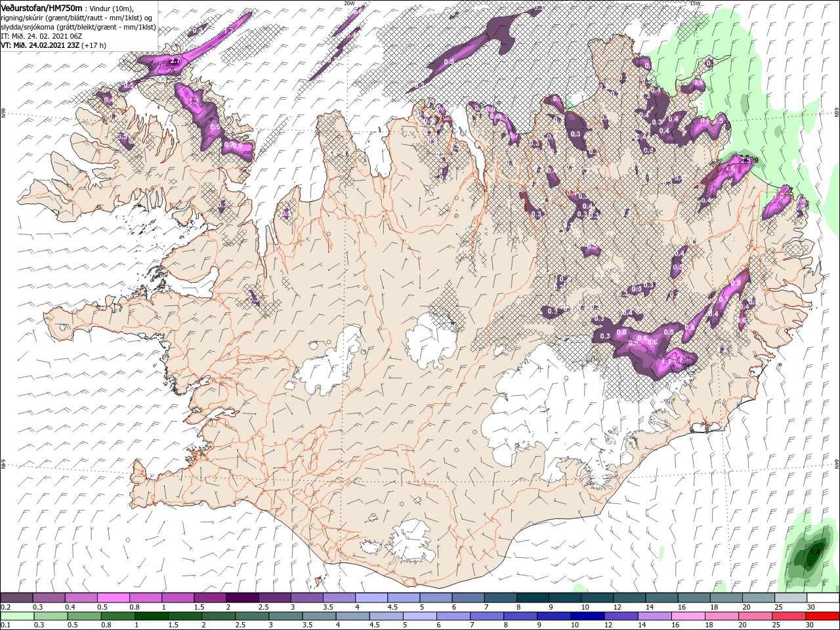This screenshot has width=840, height=630.
Task: Click the 0.2 label on the snow scale
Action: 6,607
